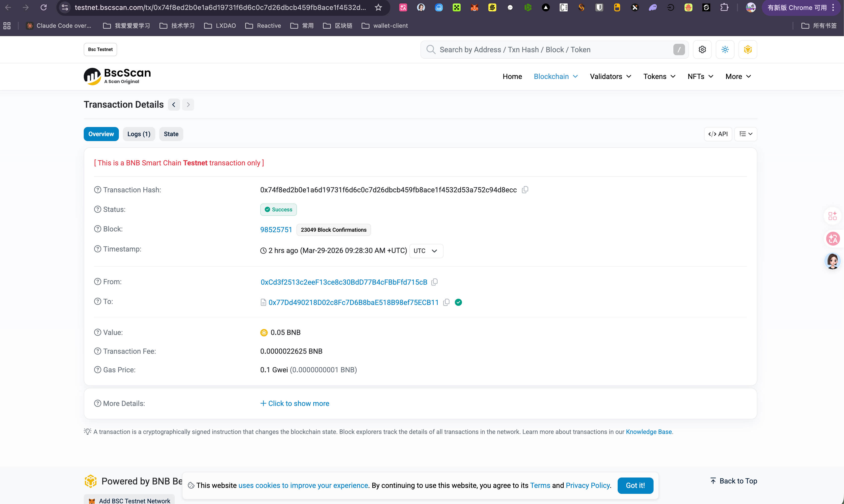844x504 pixels.
Task: Copy the transaction hash
Action: (x=525, y=190)
